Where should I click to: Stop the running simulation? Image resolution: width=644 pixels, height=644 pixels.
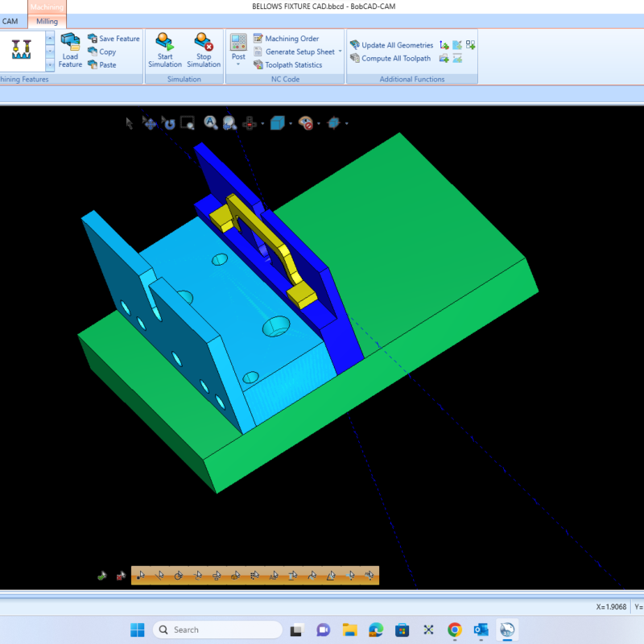(204, 50)
